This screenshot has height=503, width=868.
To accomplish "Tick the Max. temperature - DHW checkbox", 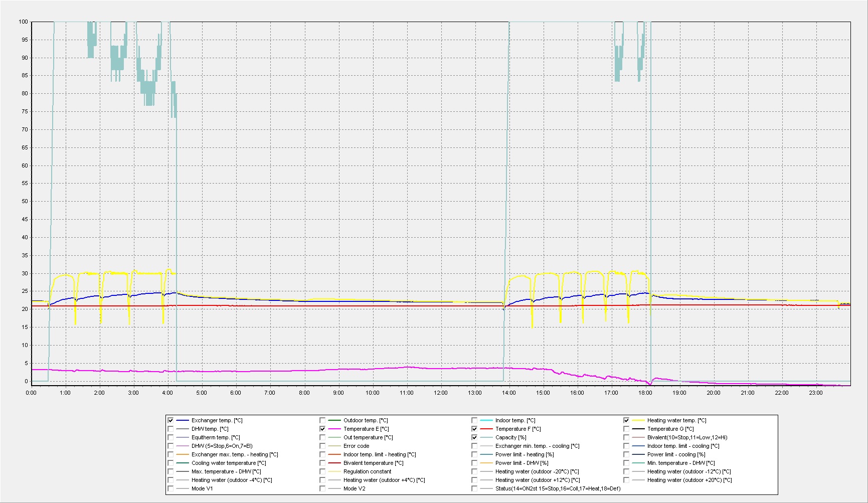I will click(x=170, y=471).
